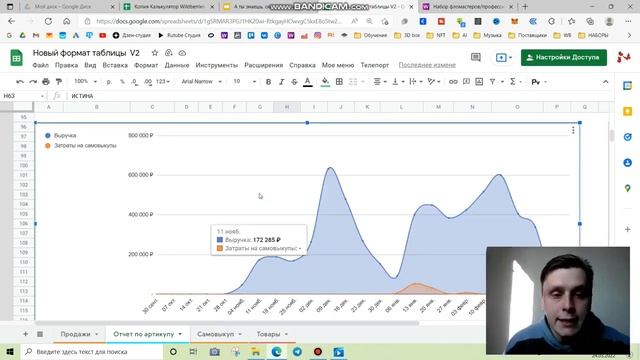Print the spreadsheet with printer icon

(46, 82)
